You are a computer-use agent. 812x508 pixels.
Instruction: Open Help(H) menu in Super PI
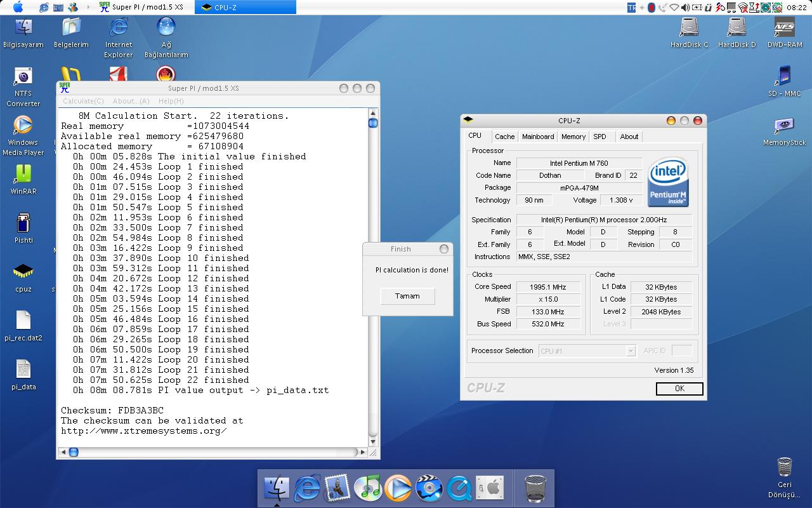click(171, 101)
